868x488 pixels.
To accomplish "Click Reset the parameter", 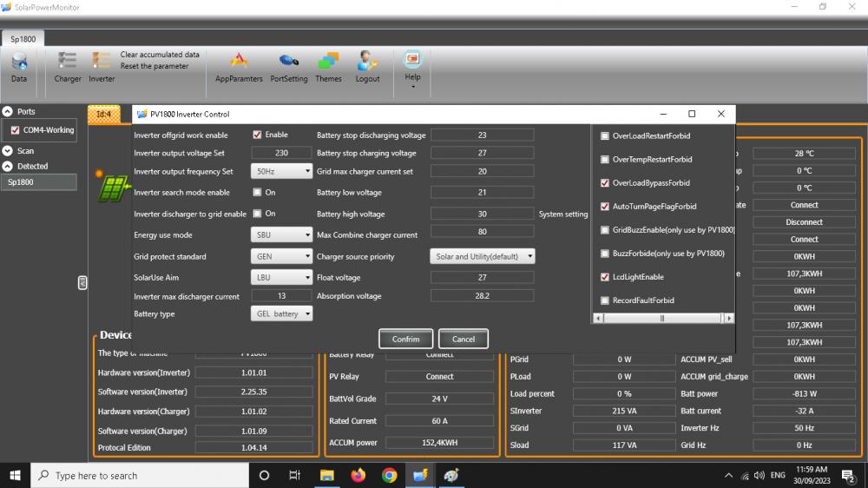I will tap(155, 66).
